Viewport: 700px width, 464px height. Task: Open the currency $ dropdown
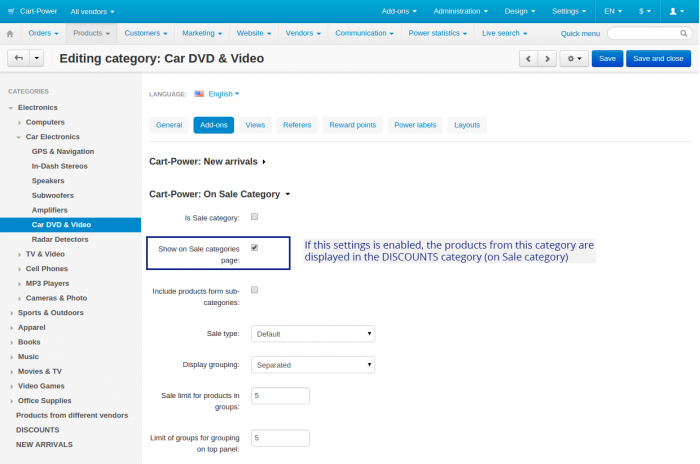coord(645,11)
